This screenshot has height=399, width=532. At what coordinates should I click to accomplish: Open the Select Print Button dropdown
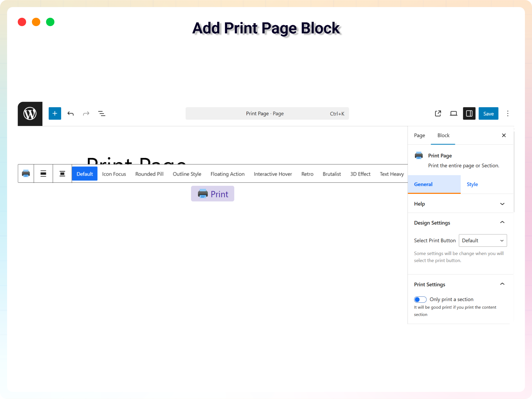(x=482, y=241)
